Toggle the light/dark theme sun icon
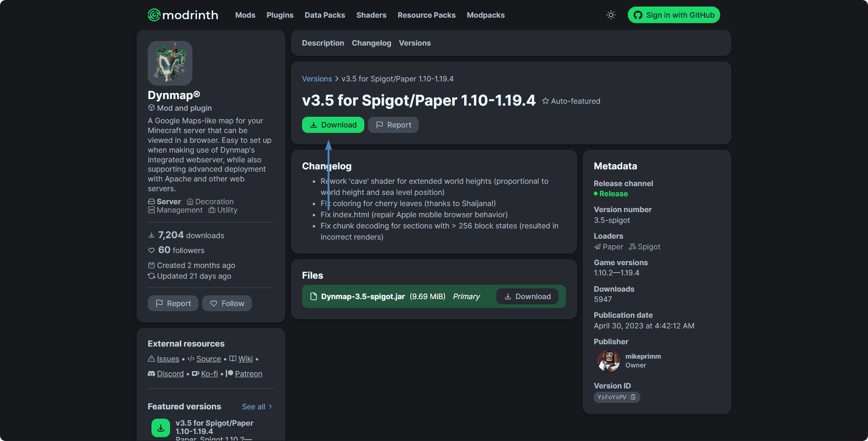This screenshot has height=441, width=868. pos(611,15)
